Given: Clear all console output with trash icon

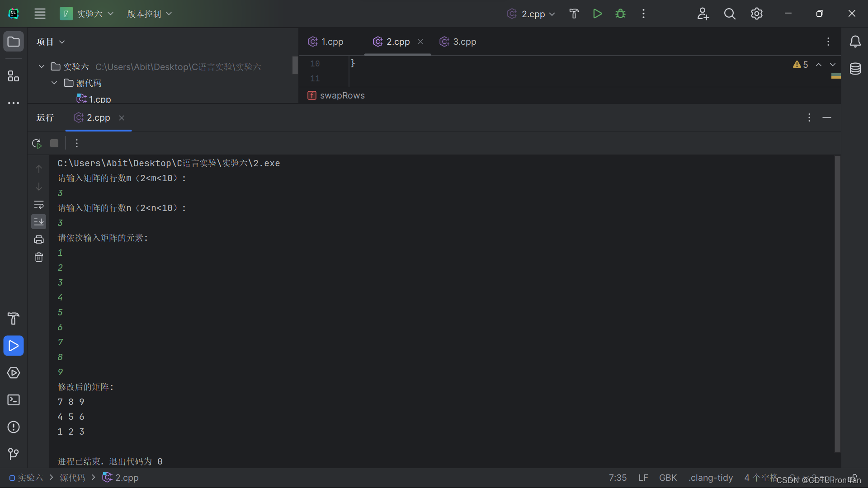Looking at the screenshot, I should 39,257.
